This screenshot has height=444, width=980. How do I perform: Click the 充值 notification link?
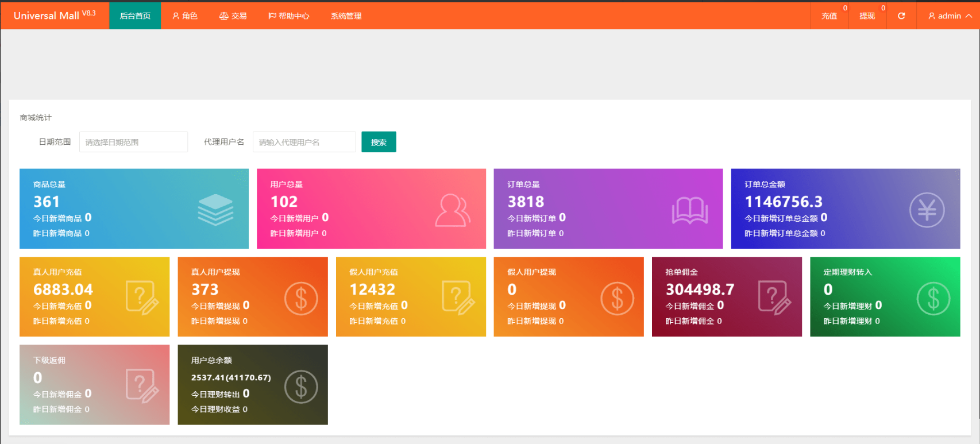(x=829, y=16)
